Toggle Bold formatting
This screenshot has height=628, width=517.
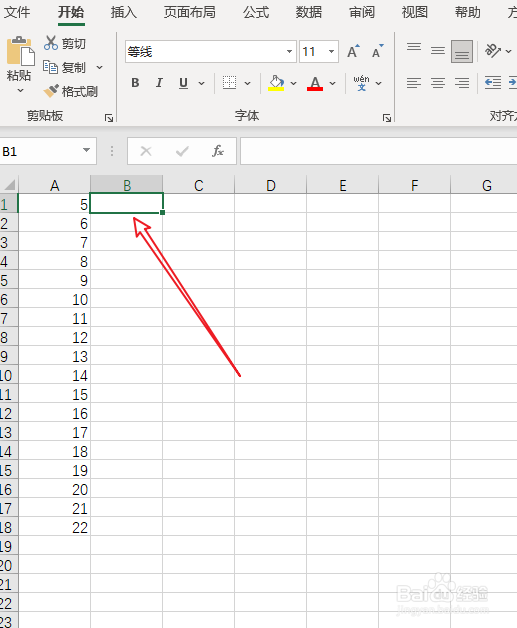point(135,83)
